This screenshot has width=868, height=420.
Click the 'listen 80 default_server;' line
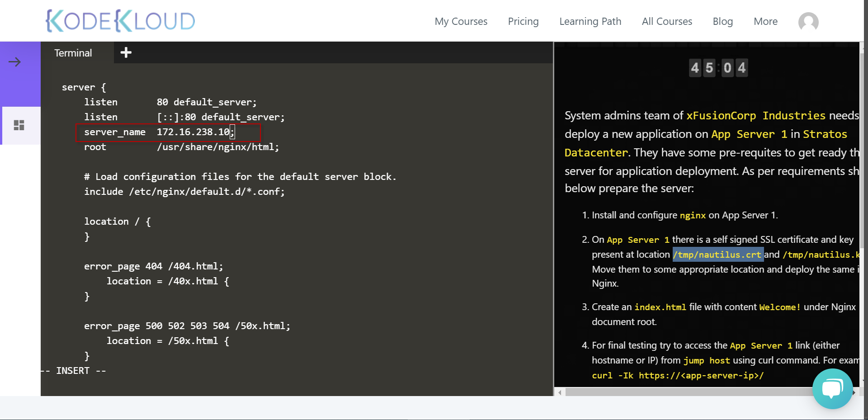coord(170,102)
